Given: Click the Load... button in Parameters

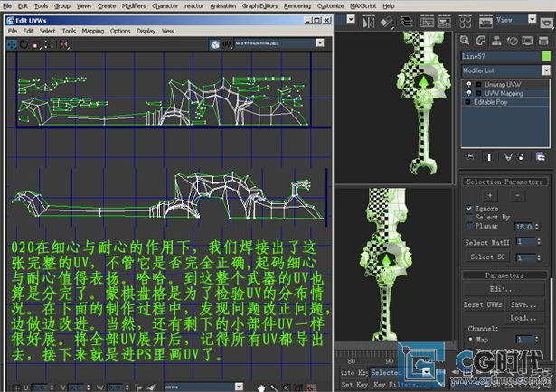Looking at the screenshot, I should (523, 318).
